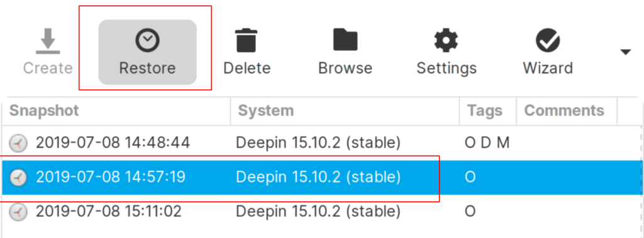Launch the Wizard checkmark icon
The width and height of the screenshot is (644, 238).
click(548, 41)
